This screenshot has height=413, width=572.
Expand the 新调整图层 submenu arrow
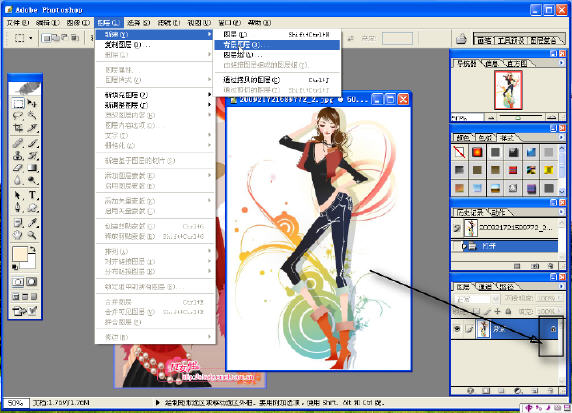click(209, 105)
